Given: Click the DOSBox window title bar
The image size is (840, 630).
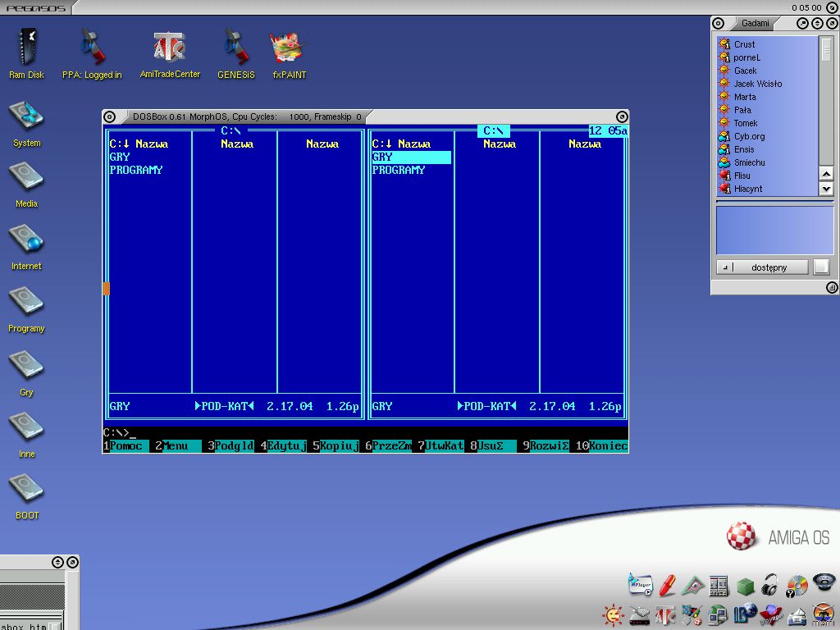Looking at the screenshot, I should tap(365, 116).
